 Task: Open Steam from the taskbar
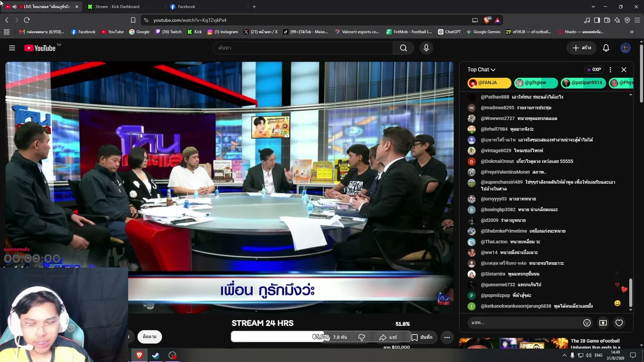click(156, 355)
